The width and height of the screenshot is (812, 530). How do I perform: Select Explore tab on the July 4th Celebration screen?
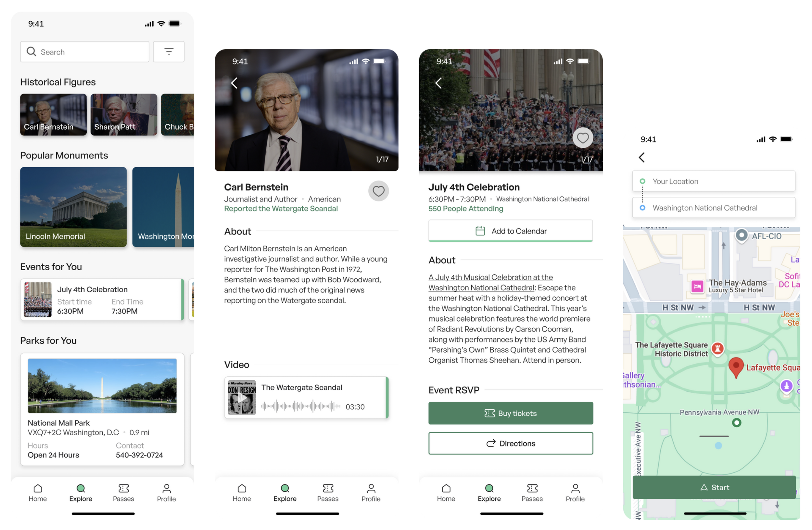[489, 493]
